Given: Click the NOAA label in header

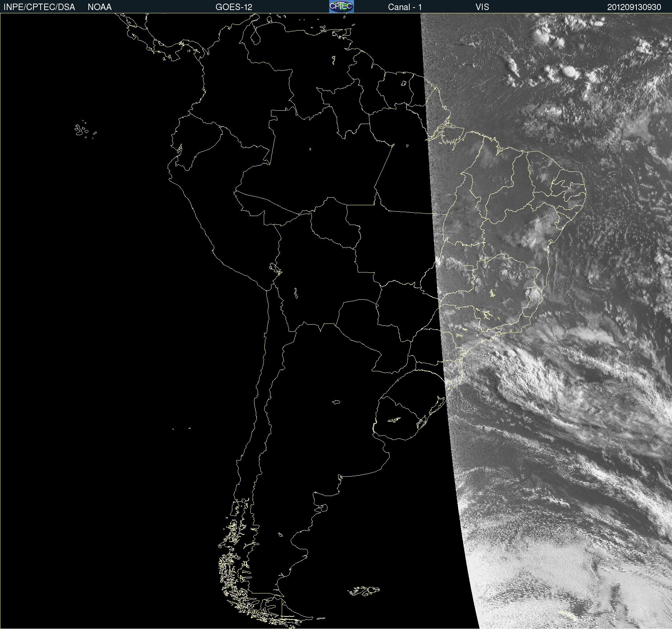Looking at the screenshot, I should click(x=100, y=7).
